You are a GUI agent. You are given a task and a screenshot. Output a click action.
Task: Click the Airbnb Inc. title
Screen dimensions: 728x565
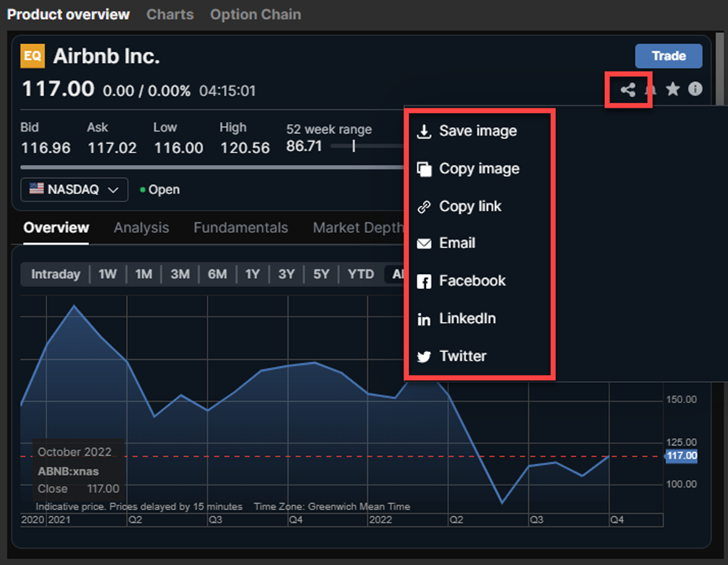coord(106,56)
